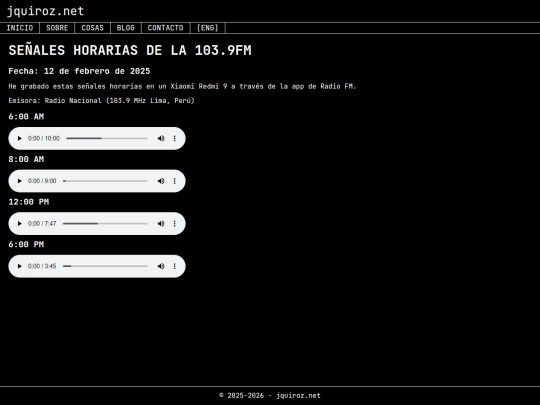540x405 pixels.
Task: Seek in the 12:00 PM audio progress bar
Action: pos(105,224)
